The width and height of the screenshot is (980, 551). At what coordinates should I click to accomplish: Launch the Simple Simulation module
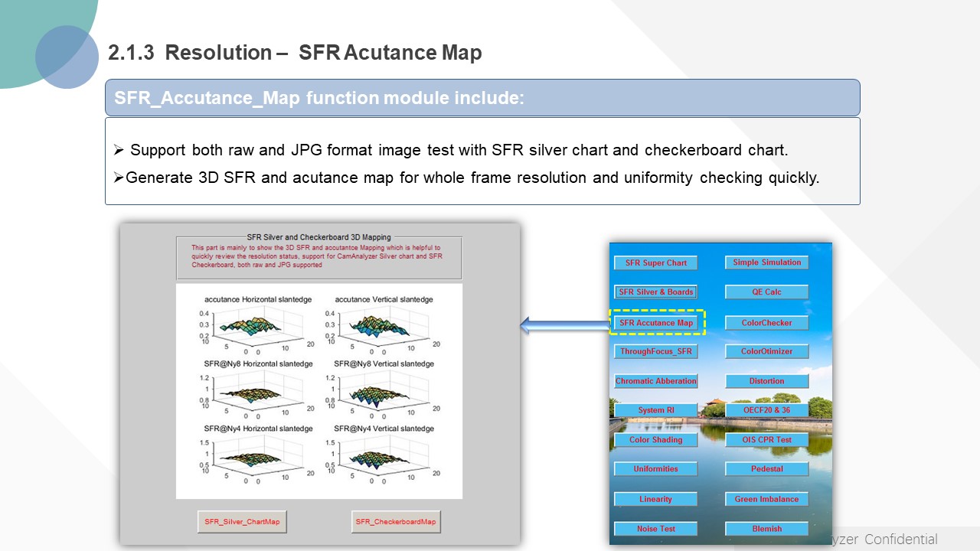tap(766, 262)
